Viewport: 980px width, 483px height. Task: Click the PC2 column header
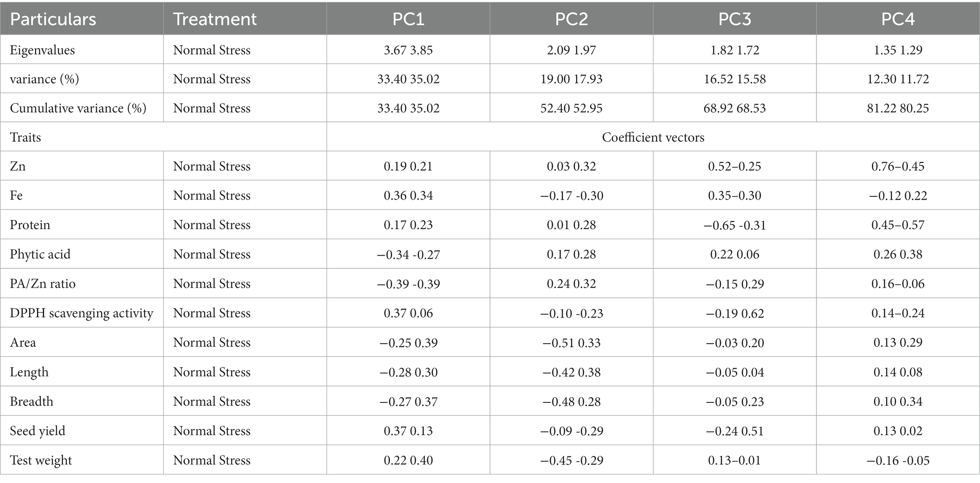click(571, 19)
